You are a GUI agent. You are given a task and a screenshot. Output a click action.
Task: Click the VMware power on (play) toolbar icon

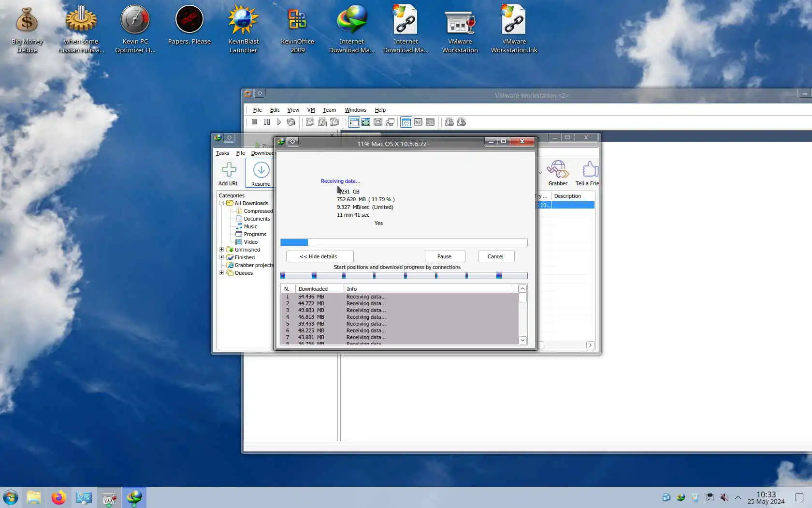point(279,122)
